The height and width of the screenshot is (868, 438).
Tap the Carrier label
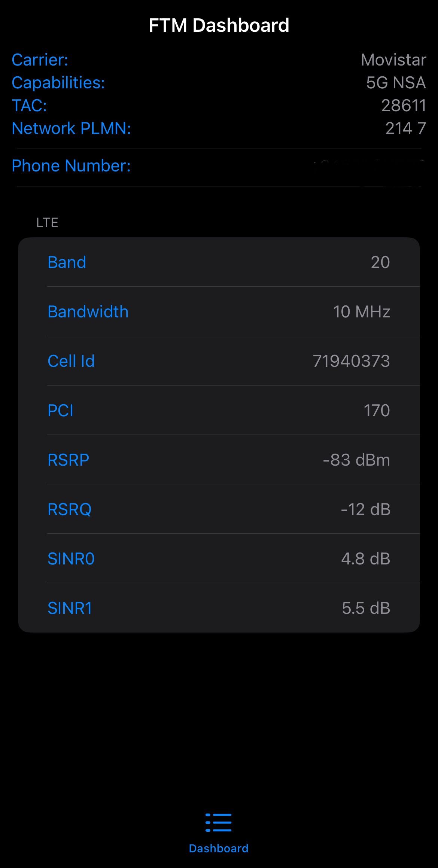pyautogui.click(x=40, y=60)
